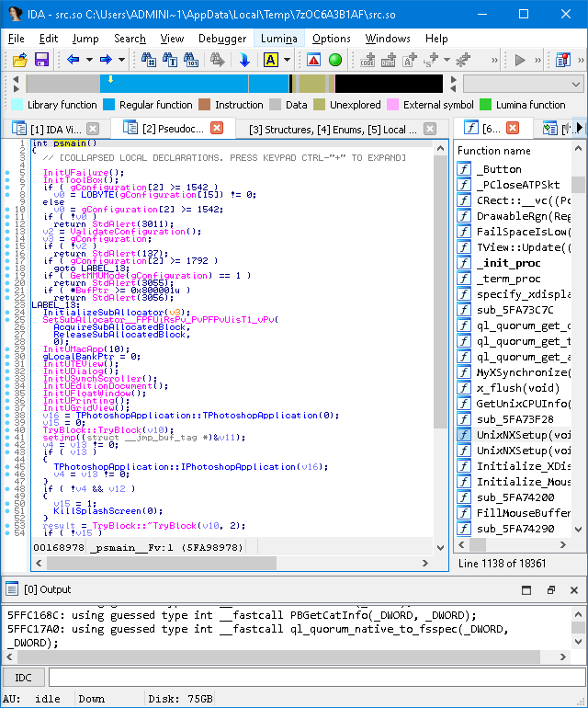This screenshot has height=708, width=588.
Task: Click the Library function color swatch
Action: point(17,105)
